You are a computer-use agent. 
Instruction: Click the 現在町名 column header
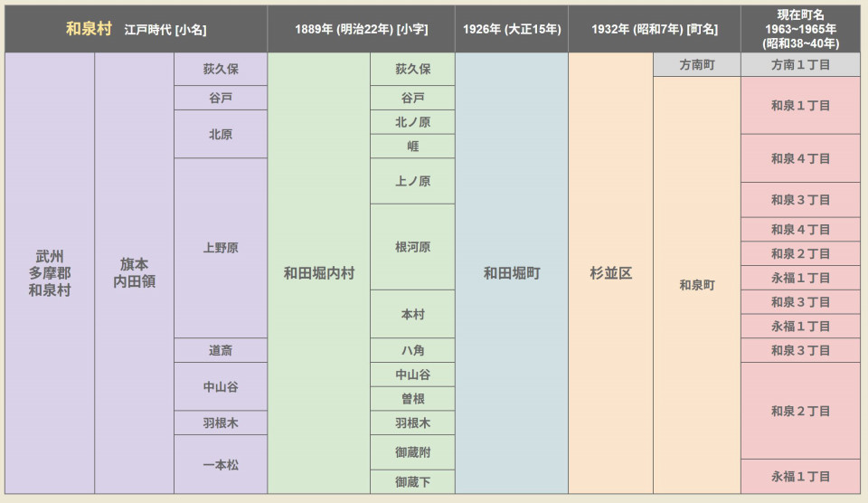tap(800, 29)
